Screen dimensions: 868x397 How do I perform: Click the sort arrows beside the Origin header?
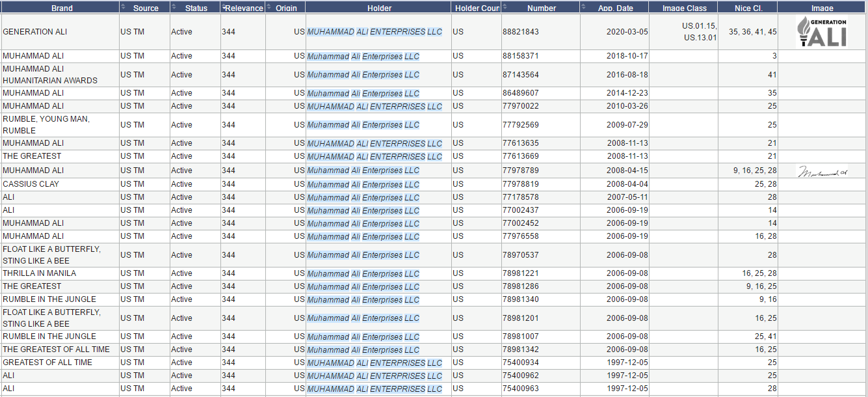tap(269, 7)
